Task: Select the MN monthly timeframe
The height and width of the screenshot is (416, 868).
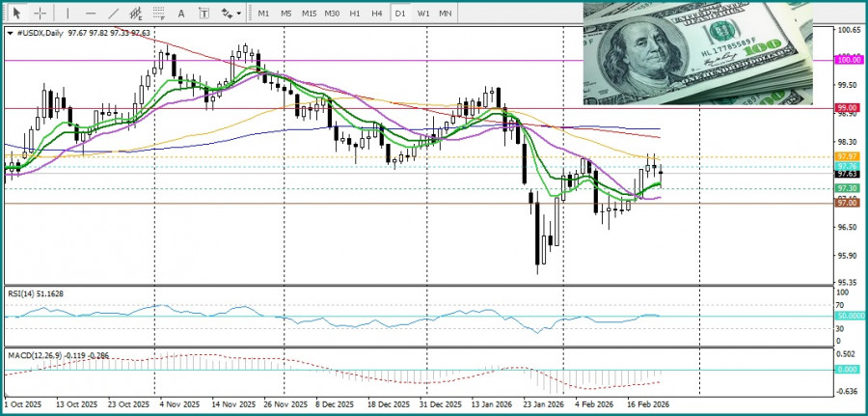Action: 446,14
